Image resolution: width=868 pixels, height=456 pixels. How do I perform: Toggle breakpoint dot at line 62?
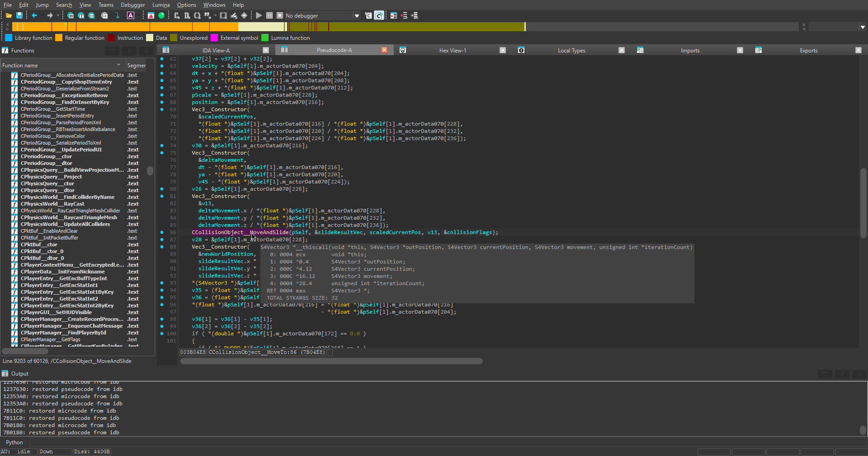[x=162, y=59]
